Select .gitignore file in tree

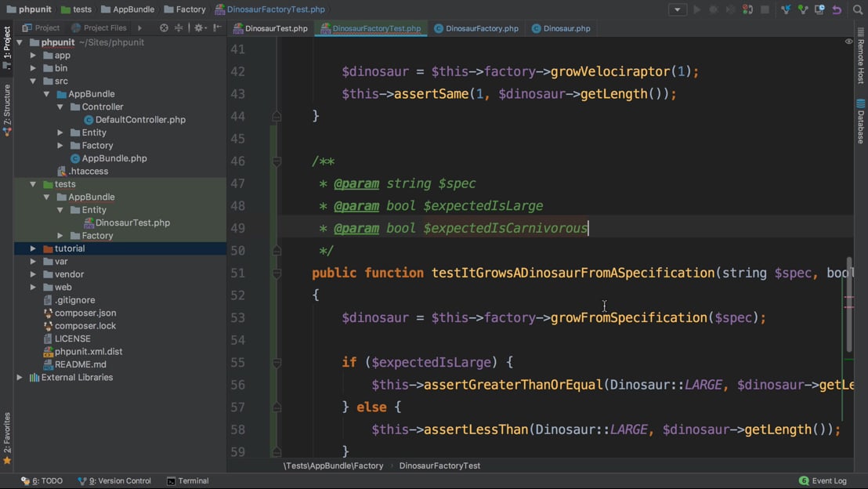(69, 300)
